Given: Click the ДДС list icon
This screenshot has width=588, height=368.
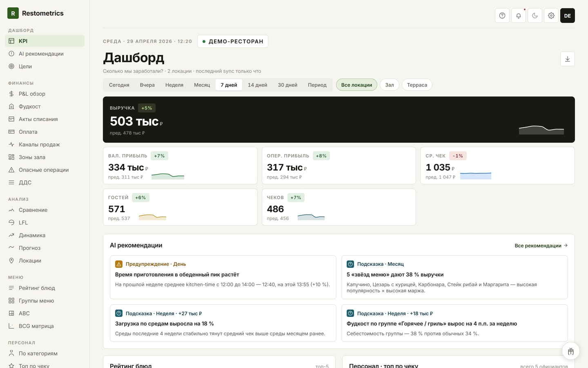Looking at the screenshot, I should point(11,182).
